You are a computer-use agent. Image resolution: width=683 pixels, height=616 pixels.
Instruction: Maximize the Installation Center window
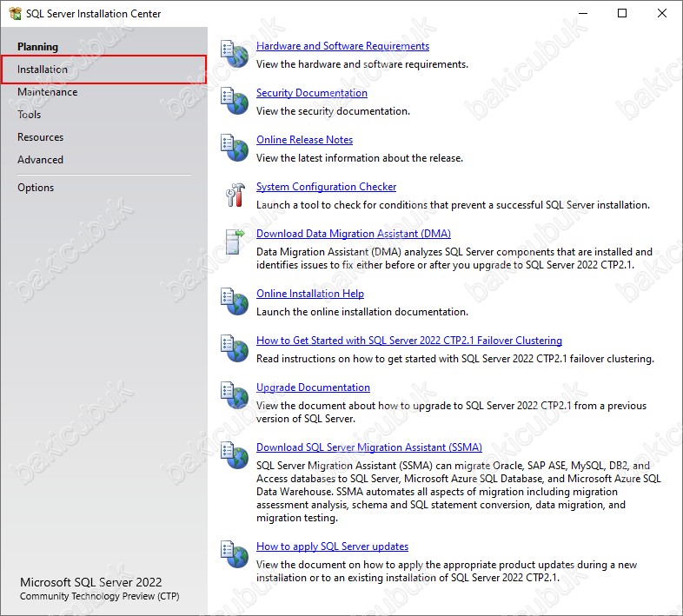tap(622, 14)
